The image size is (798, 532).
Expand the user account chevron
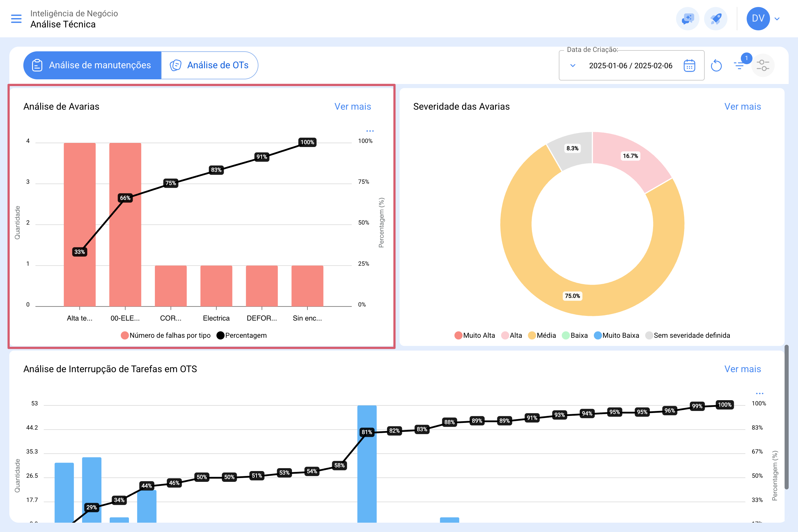pos(777,19)
